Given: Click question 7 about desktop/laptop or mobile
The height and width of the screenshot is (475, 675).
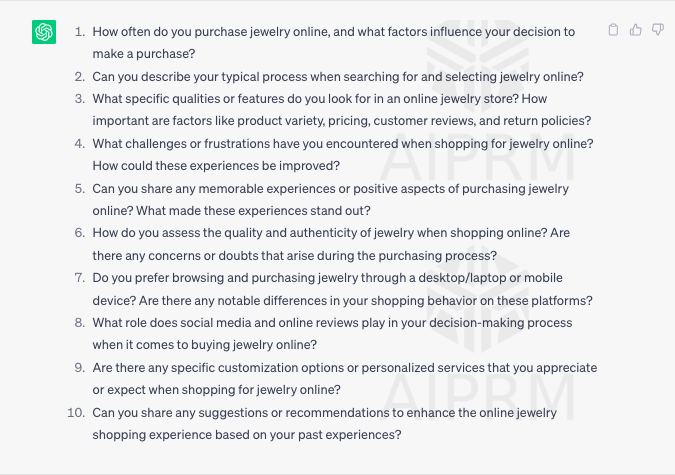Looking at the screenshot, I should tap(342, 289).
